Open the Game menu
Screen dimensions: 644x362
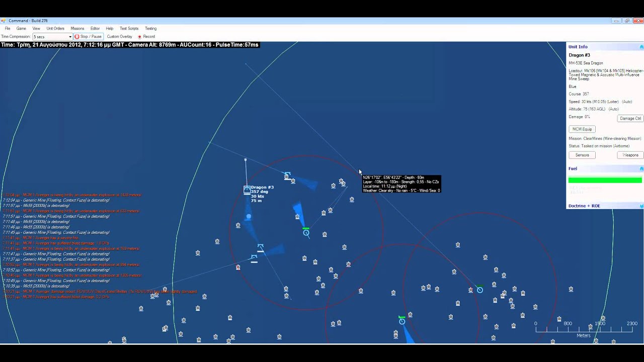click(21, 29)
